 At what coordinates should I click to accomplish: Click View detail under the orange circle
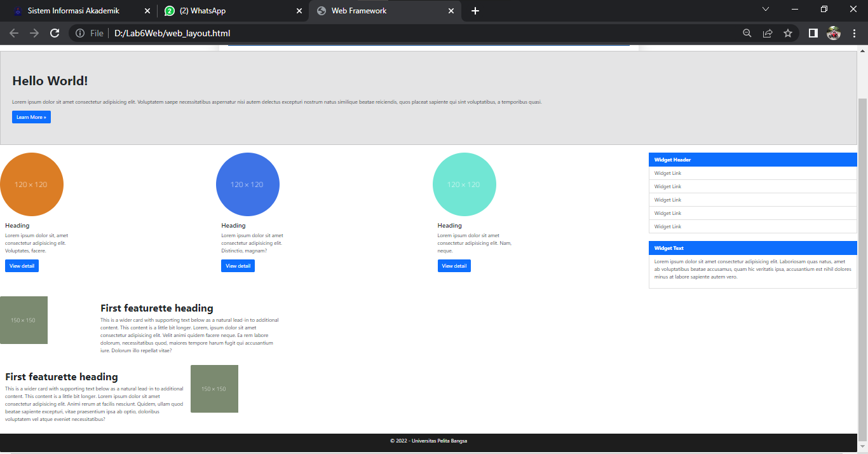pos(22,266)
